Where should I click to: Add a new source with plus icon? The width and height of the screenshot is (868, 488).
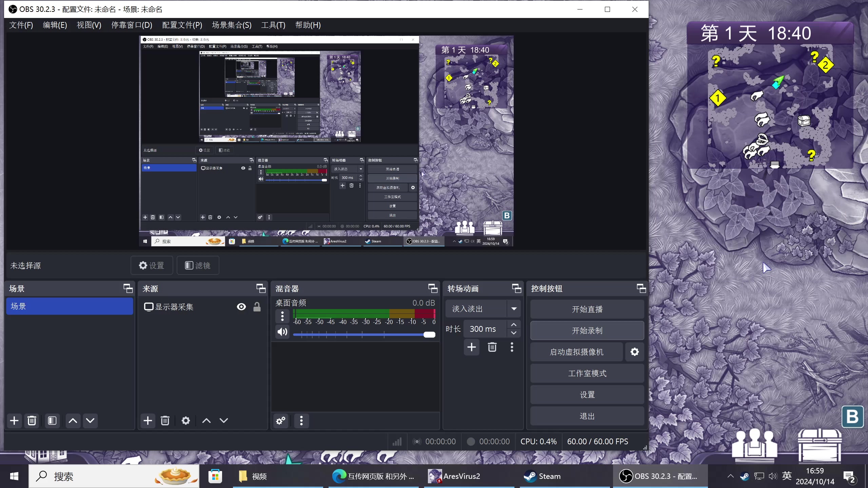click(x=148, y=421)
